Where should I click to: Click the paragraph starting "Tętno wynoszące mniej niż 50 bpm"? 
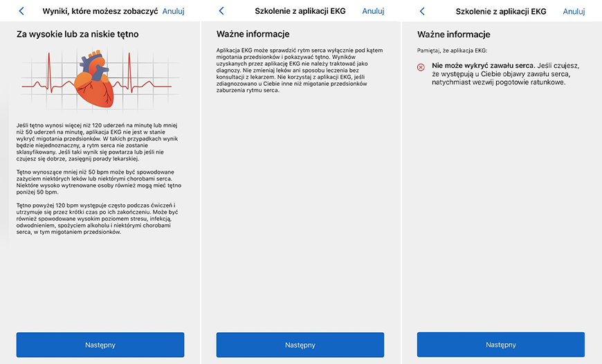pos(99,182)
